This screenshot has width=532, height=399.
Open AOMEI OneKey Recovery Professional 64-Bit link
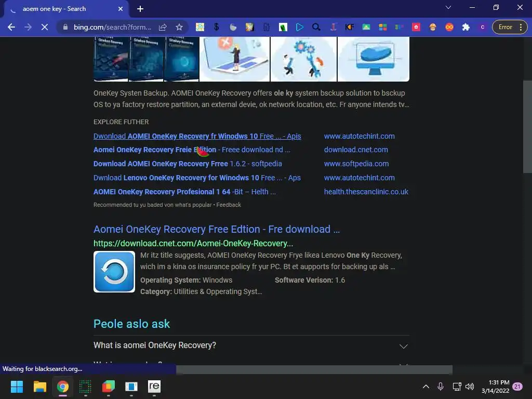point(184,192)
